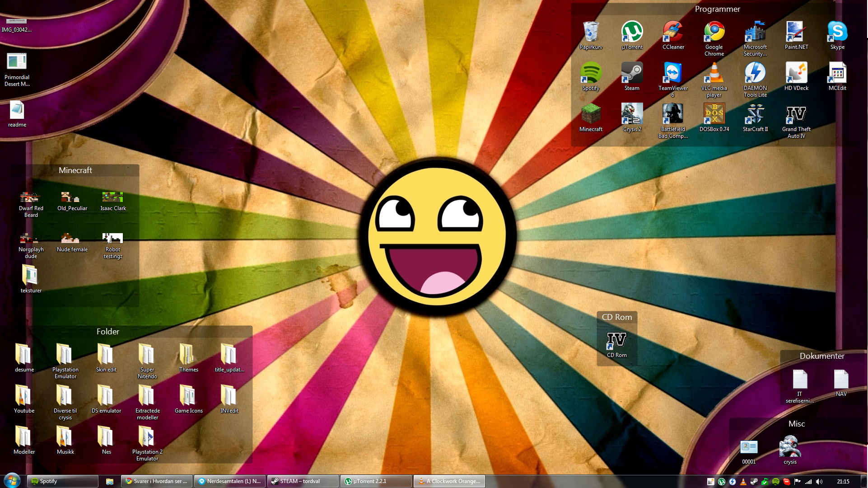Open Windows Explorer from taskbar
The height and width of the screenshot is (488, 868).
tap(109, 481)
